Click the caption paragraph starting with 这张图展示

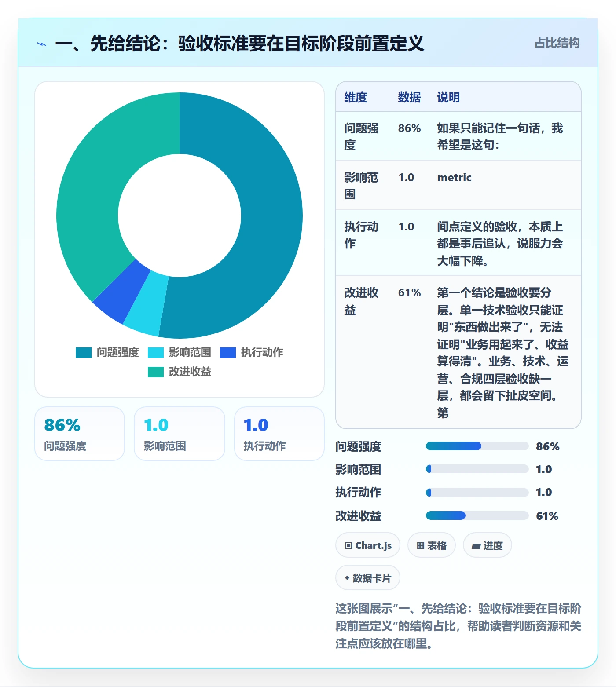pyautogui.click(x=458, y=626)
